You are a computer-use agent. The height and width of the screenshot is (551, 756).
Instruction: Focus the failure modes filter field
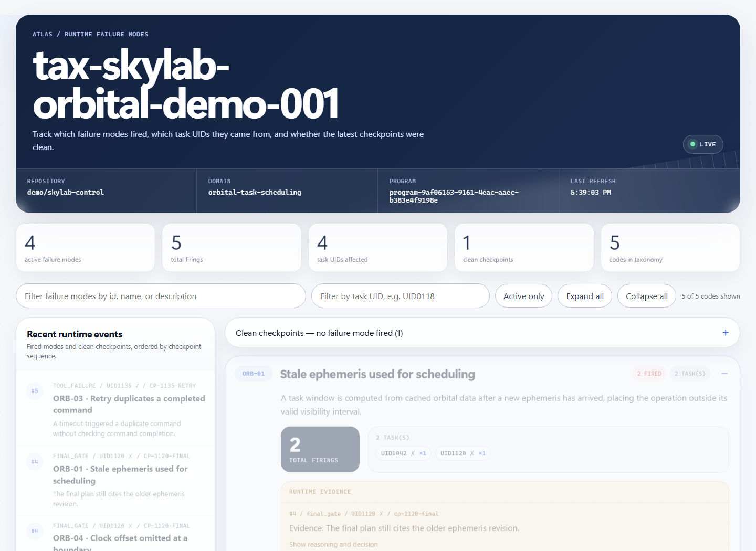point(161,296)
